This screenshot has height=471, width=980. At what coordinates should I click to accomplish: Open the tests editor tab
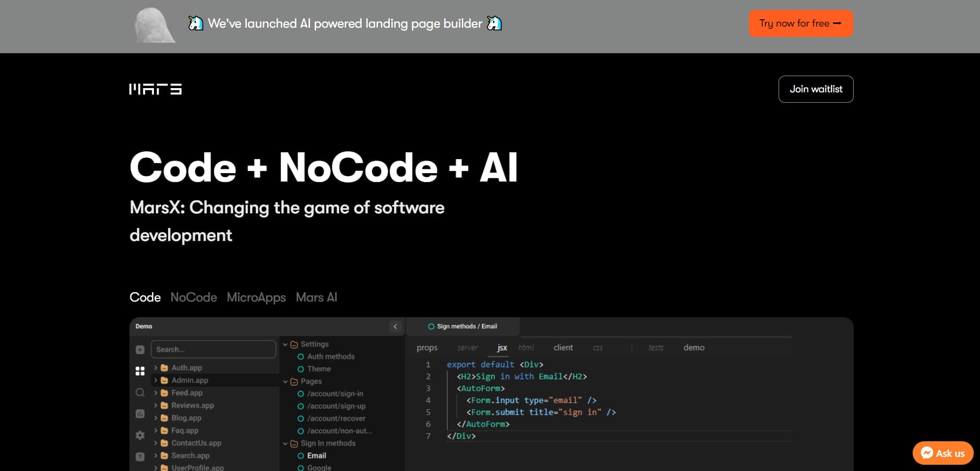[656, 348]
